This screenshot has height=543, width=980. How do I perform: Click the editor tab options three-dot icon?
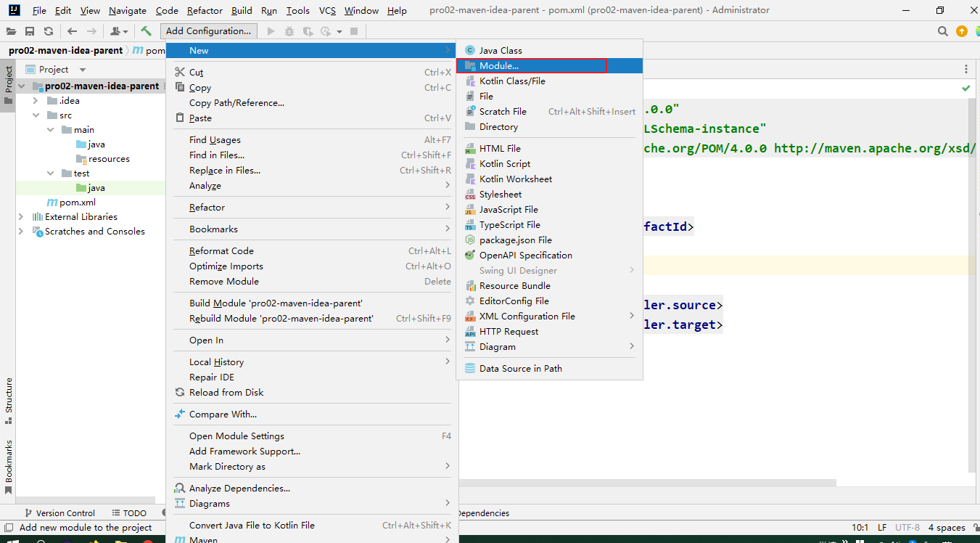click(966, 69)
